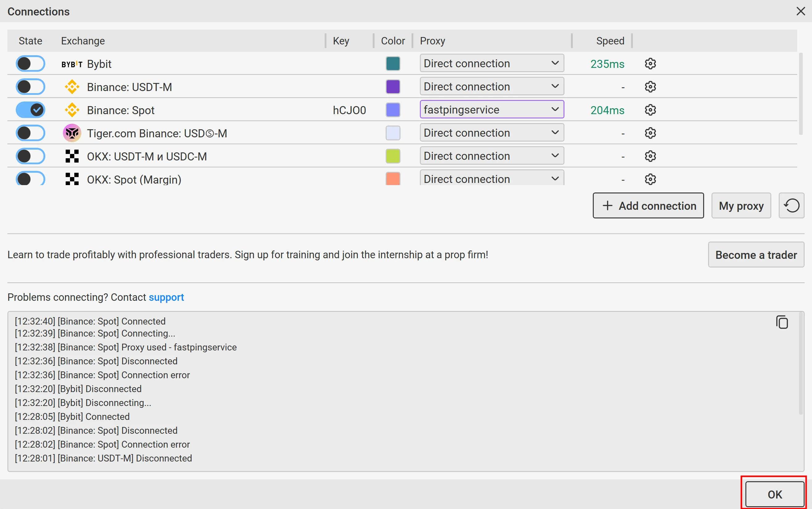
Task: Click the Speed column header
Action: (x=610, y=41)
